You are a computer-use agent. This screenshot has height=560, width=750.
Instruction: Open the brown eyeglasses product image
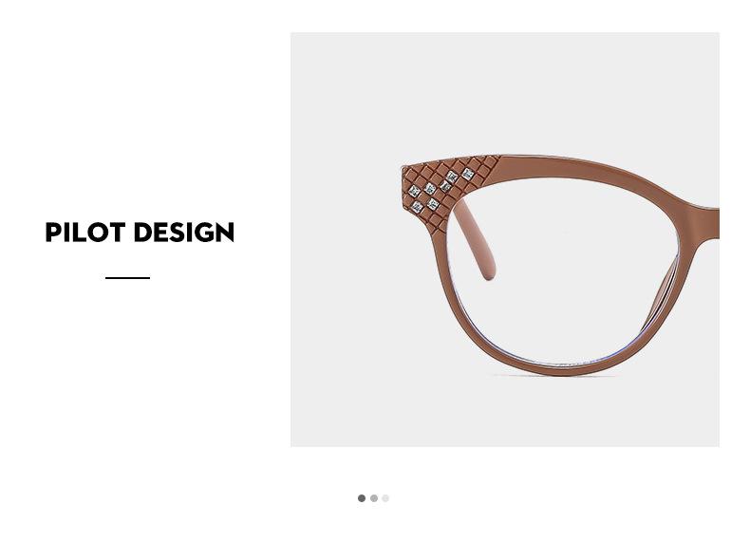click(505, 239)
